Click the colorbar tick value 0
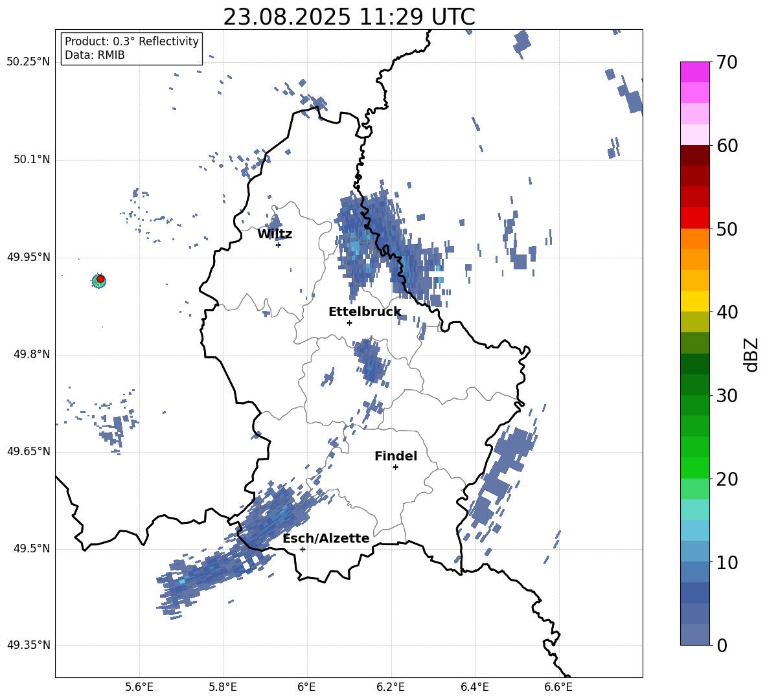767x700 pixels. tap(722, 645)
